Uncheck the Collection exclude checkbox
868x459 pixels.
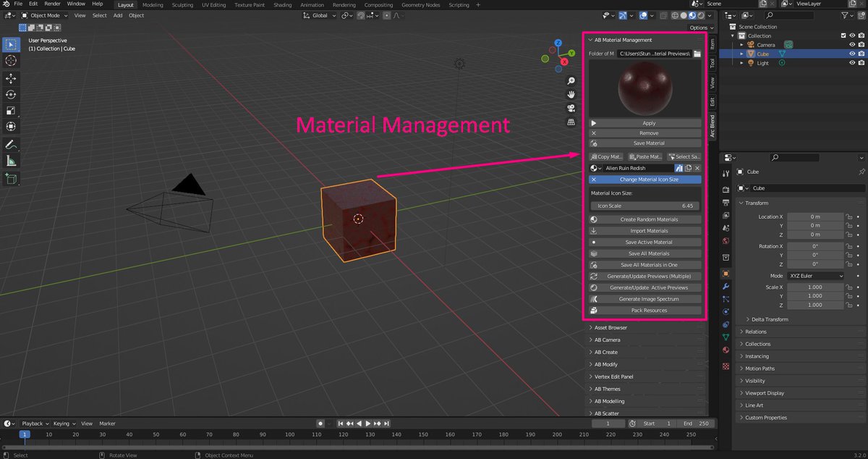[x=843, y=35]
